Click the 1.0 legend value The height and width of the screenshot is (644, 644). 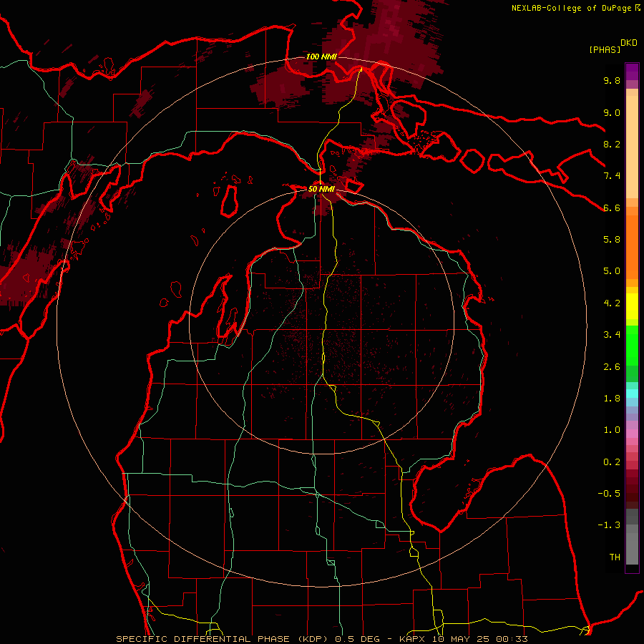[612, 430]
